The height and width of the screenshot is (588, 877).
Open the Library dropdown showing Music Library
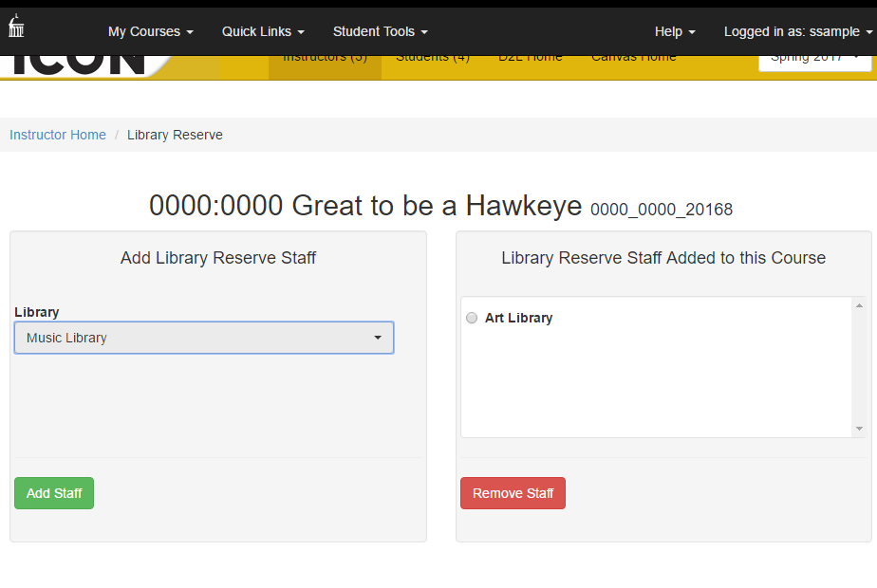pyautogui.click(x=204, y=338)
